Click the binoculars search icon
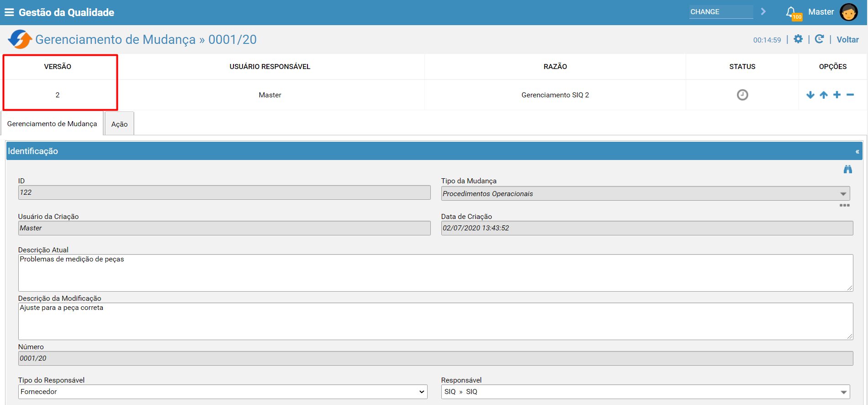This screenshot has width=868, height=405. pyautogui.click(x=848, y=169)
